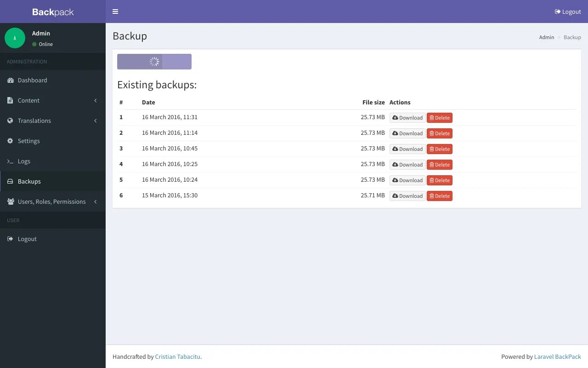
Task: Delete the backup dated 16 March 2016, 11:31
Action: [x=439, y=117]
